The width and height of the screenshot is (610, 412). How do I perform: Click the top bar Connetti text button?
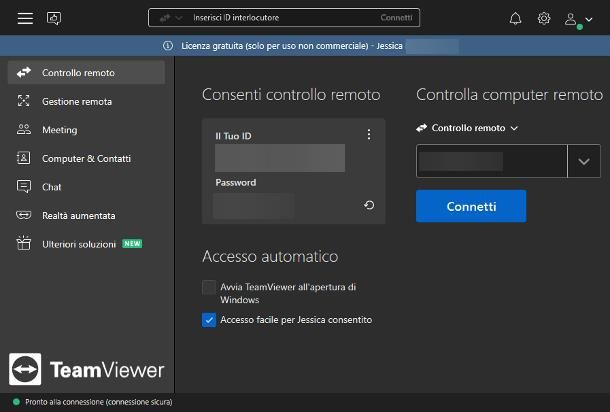tap(396, 18)
